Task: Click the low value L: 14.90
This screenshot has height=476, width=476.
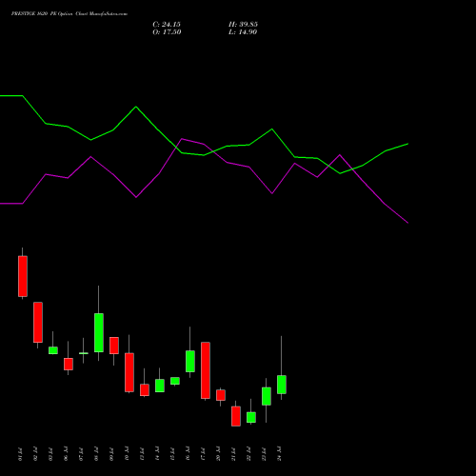Action: click(x=243, y=32)
